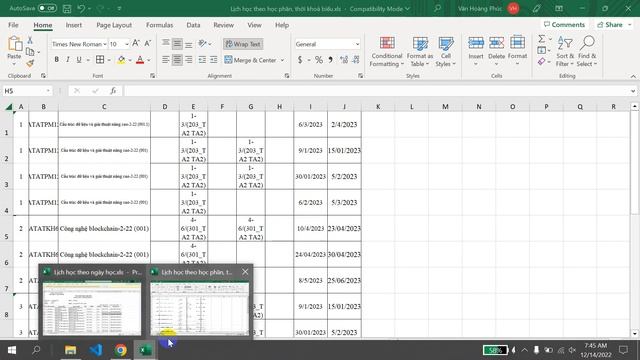This screenshot has width=640, height=360.
Task: Open the number format General dropdown
Action: tap(358, 44)
